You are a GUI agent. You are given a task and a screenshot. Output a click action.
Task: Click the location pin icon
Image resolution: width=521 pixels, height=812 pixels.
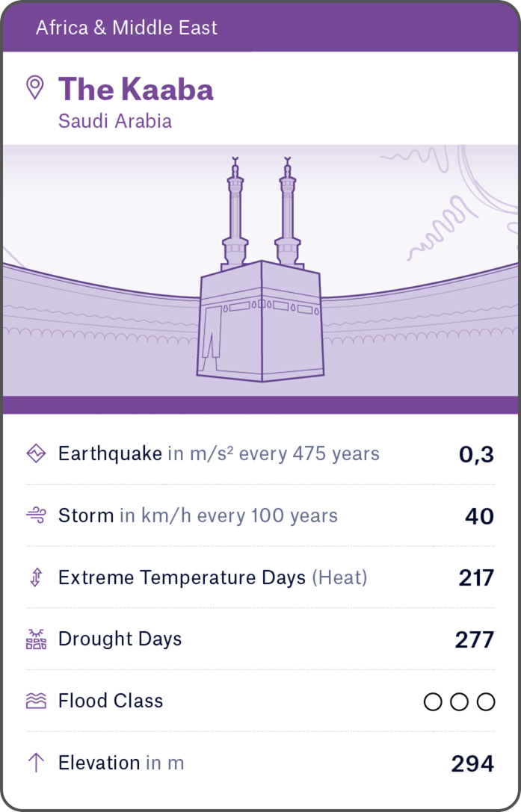pos(35,87)
